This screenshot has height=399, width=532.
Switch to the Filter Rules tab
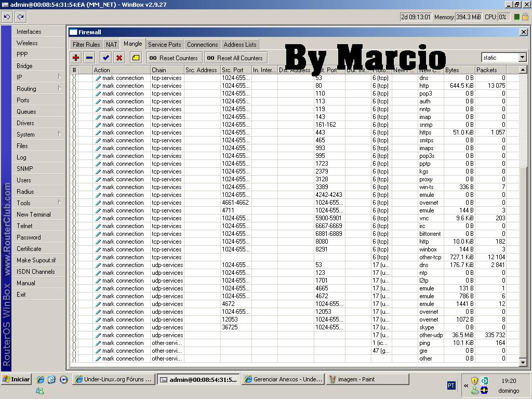(86, 45)
